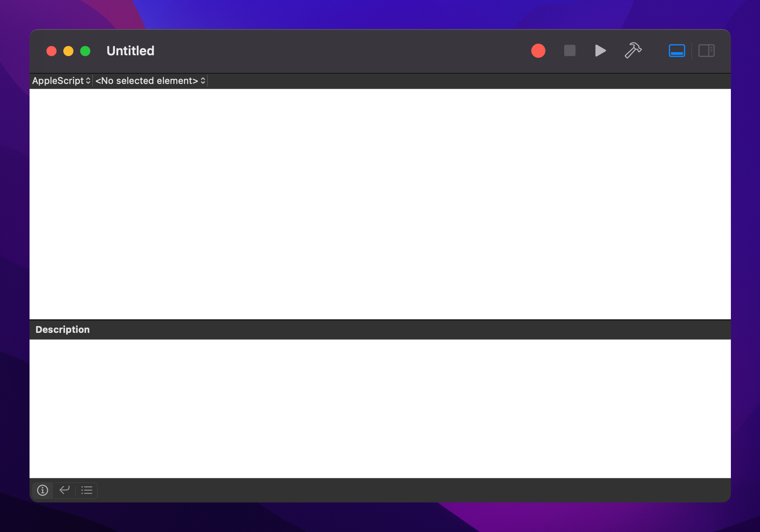Enter full screen with the green button

(85, 51)
